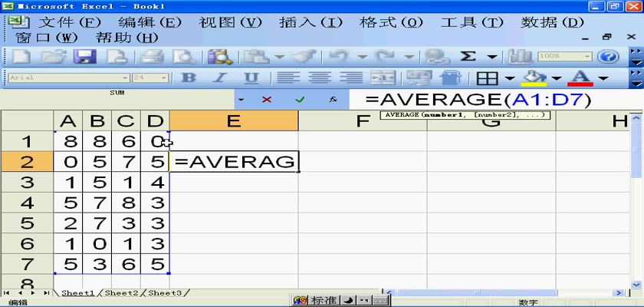
Task: Open Insert Function fx dialog
Action: [x=333, y=100]
